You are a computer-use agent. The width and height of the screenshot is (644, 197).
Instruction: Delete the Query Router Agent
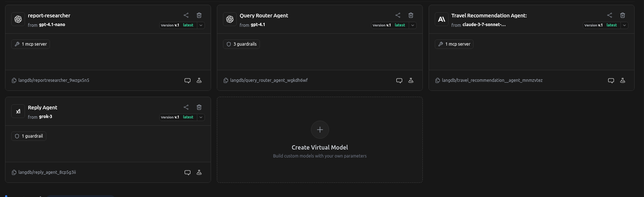411,15
